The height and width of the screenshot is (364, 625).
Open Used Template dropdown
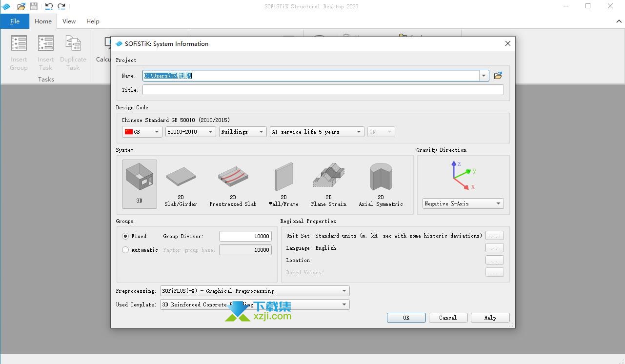tap(255, 304)
